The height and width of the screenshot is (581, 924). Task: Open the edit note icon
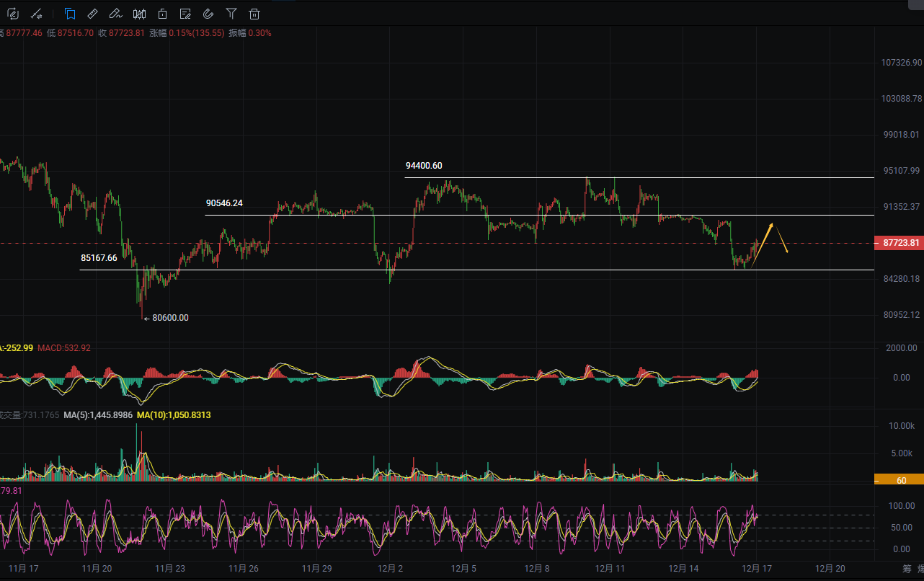coord(185,13)
